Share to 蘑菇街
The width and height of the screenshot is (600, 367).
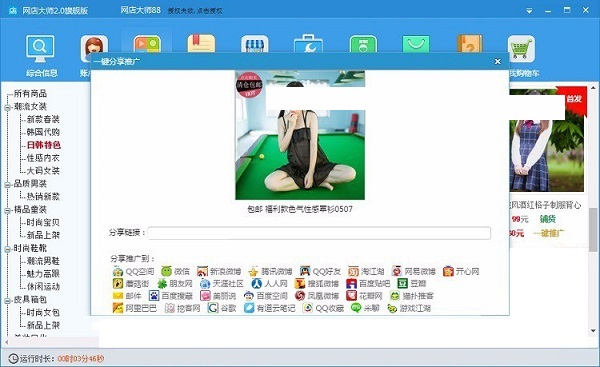131,284
